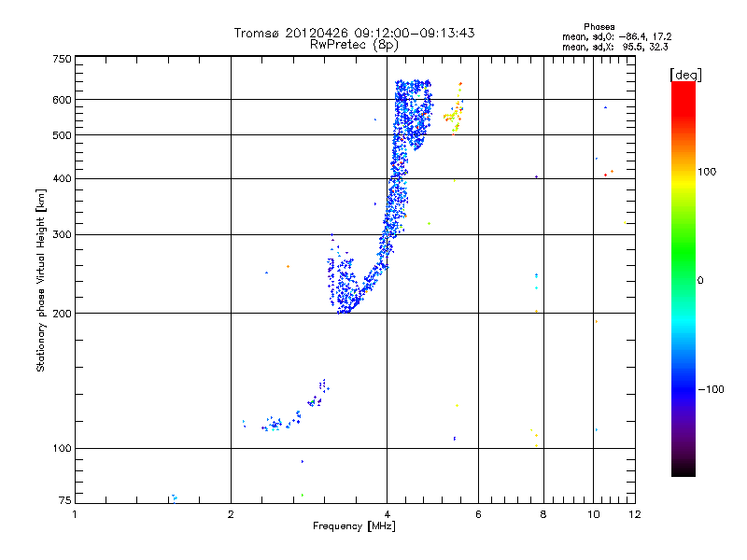747x560 pixels.
Task: Click the rainbow phase colorbar
Action: (x=684, y=279)
